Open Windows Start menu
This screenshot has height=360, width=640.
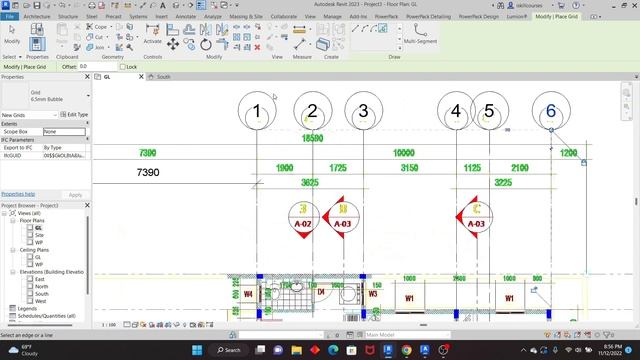tap(197, 350)
